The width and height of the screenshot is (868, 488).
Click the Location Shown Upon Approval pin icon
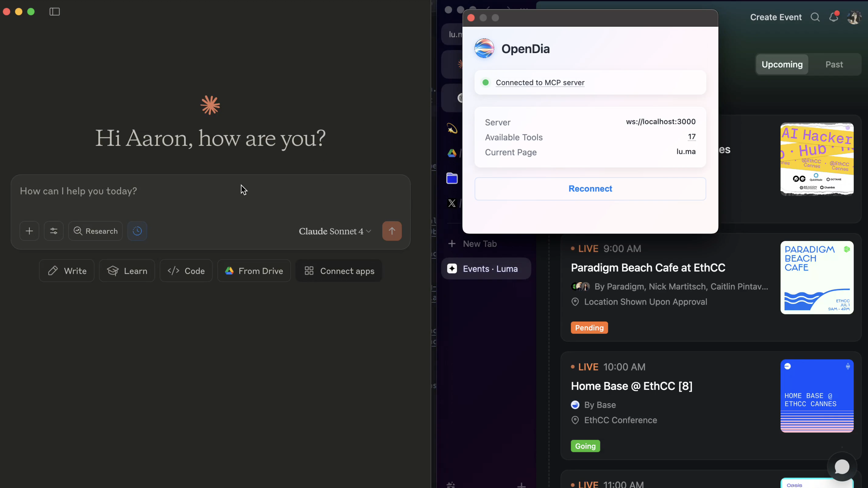pyautogui.click(x=575, y=302)
